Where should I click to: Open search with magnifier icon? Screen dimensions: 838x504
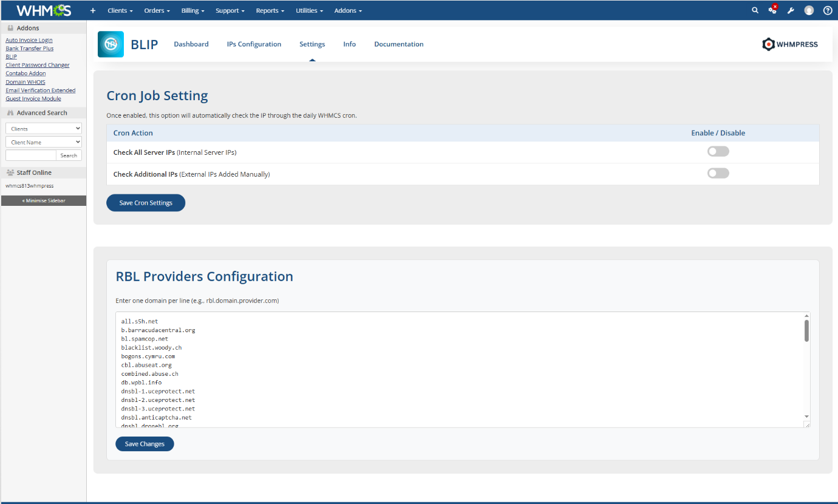755,10
